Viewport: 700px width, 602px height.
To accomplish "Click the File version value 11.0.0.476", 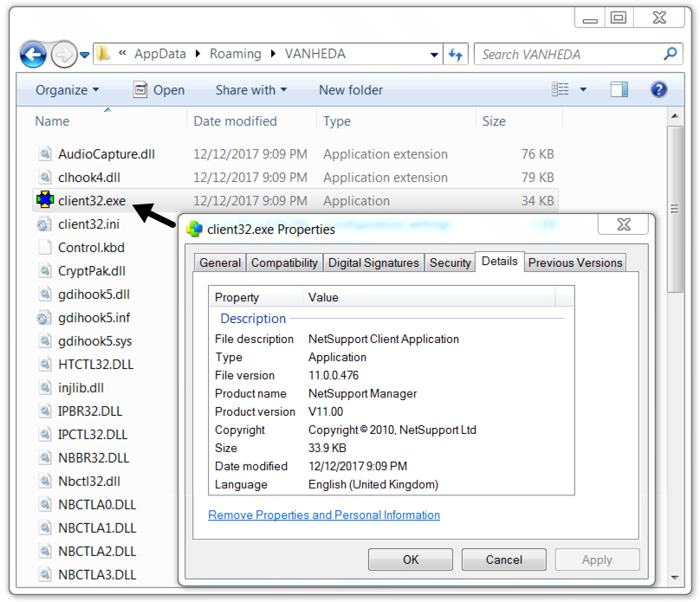I will point(334,375).
